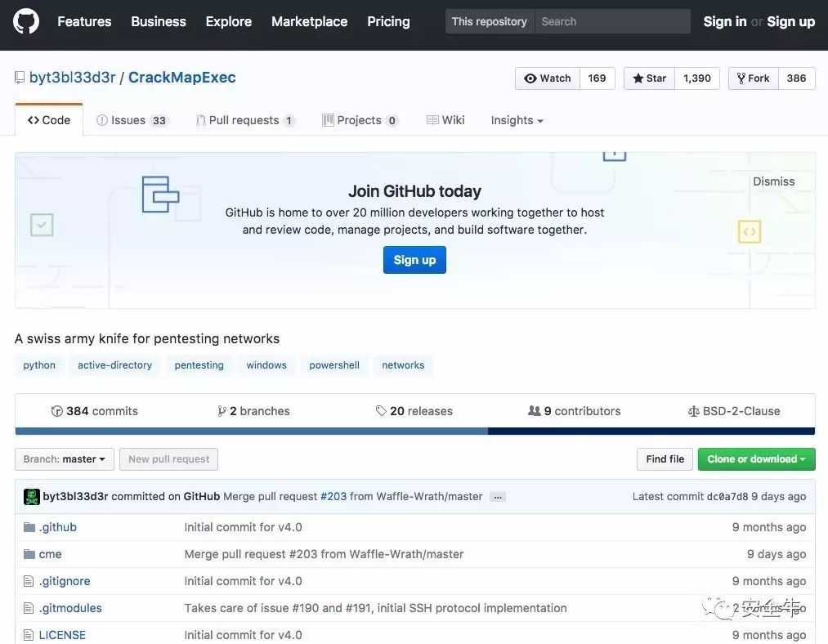Screen dimensions: 828x644
Task: Click the Fork button
Action: click(754, 78)
